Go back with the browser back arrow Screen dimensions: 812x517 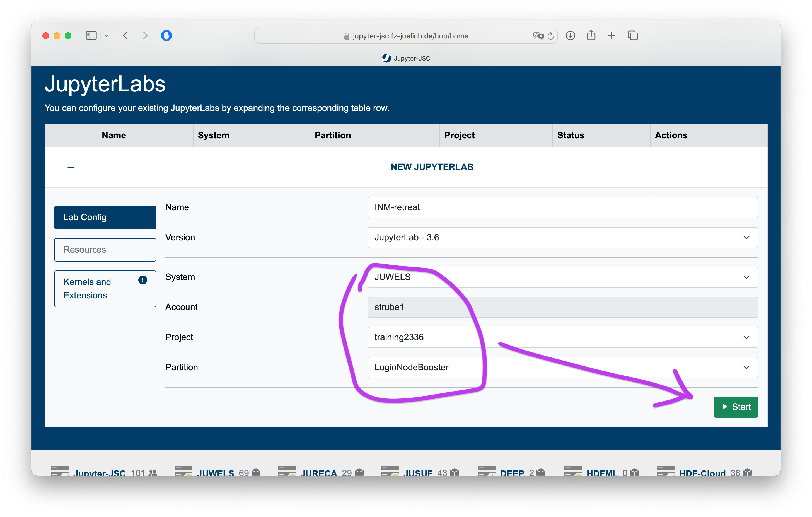pos(125,35)
